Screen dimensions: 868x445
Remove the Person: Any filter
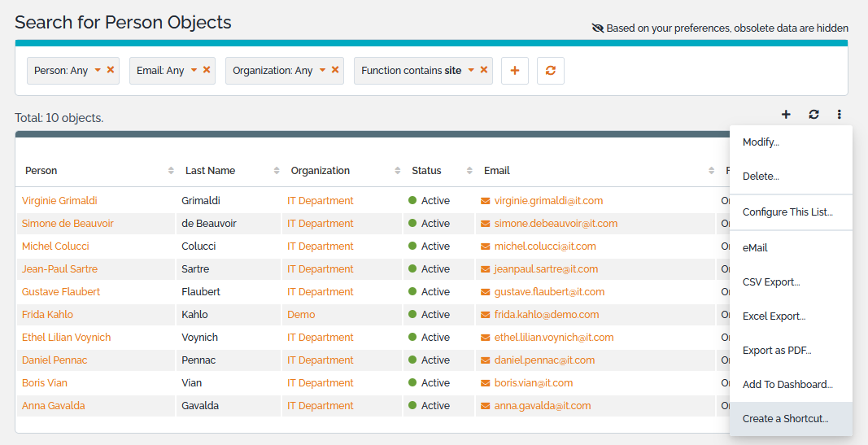coord(111,70)
